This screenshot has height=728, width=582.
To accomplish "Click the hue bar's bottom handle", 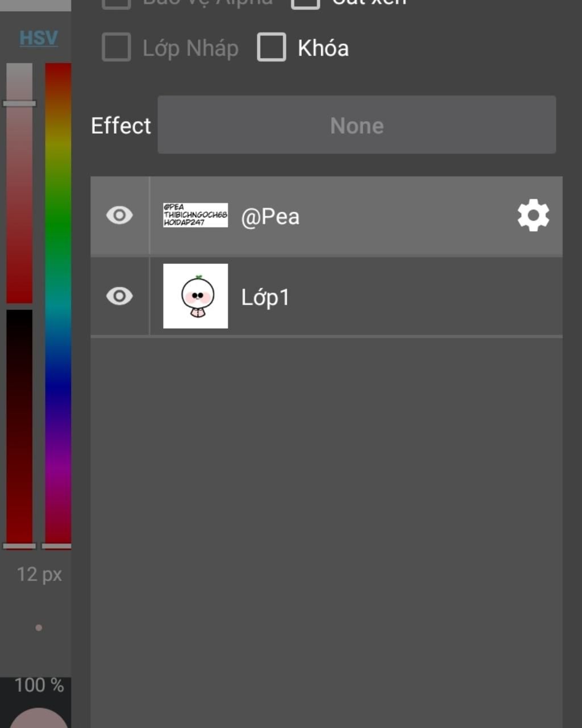I will click(x=57, y=546).
